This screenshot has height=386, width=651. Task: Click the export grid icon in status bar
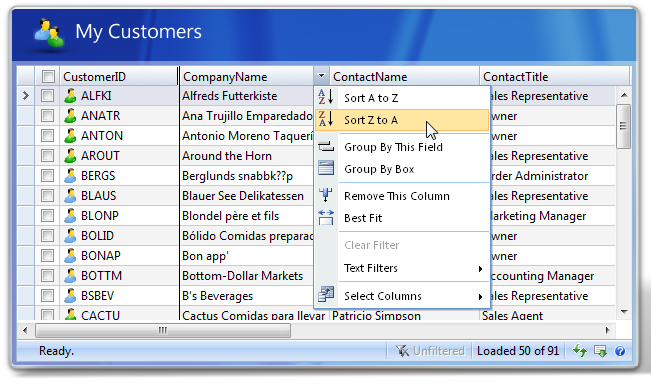tap(600, 351)
